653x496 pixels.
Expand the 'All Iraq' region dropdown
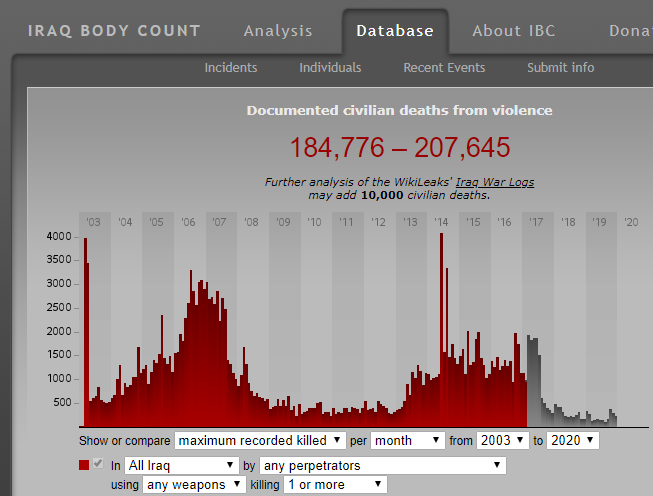point(182,465)
